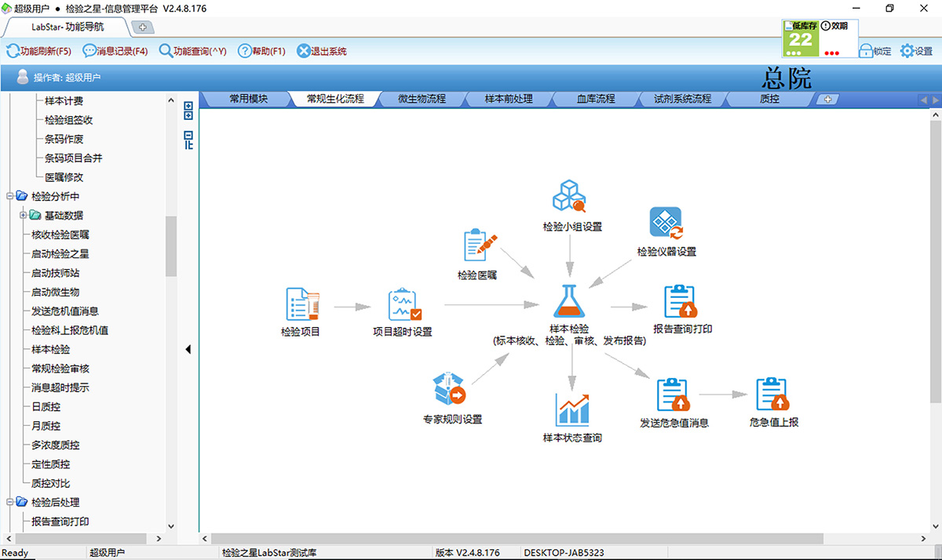Screen dimensions: 942x560
Task: Open the 报告查询打印 workflow icon
Action: [680, 301]
